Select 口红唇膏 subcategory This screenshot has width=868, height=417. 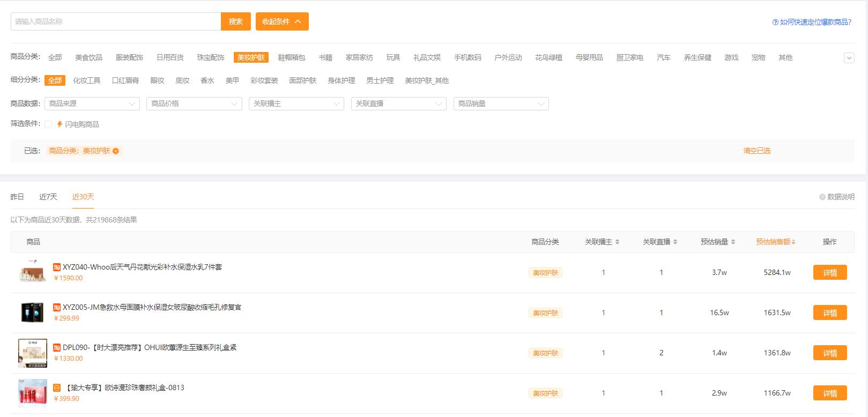(125, 80)
